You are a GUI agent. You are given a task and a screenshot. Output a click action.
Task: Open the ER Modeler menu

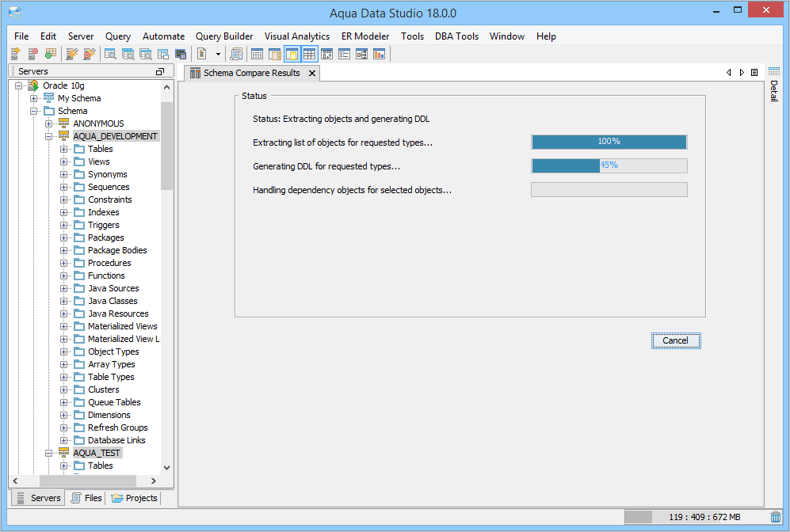tap(365, 36)
